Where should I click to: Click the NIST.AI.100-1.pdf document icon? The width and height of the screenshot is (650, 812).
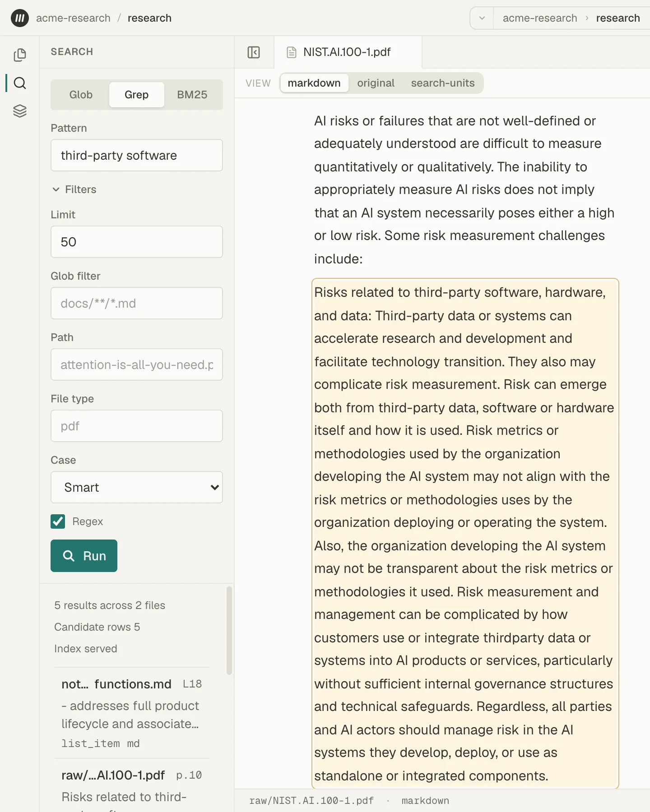pyautogui.click(x=292, y=52)
